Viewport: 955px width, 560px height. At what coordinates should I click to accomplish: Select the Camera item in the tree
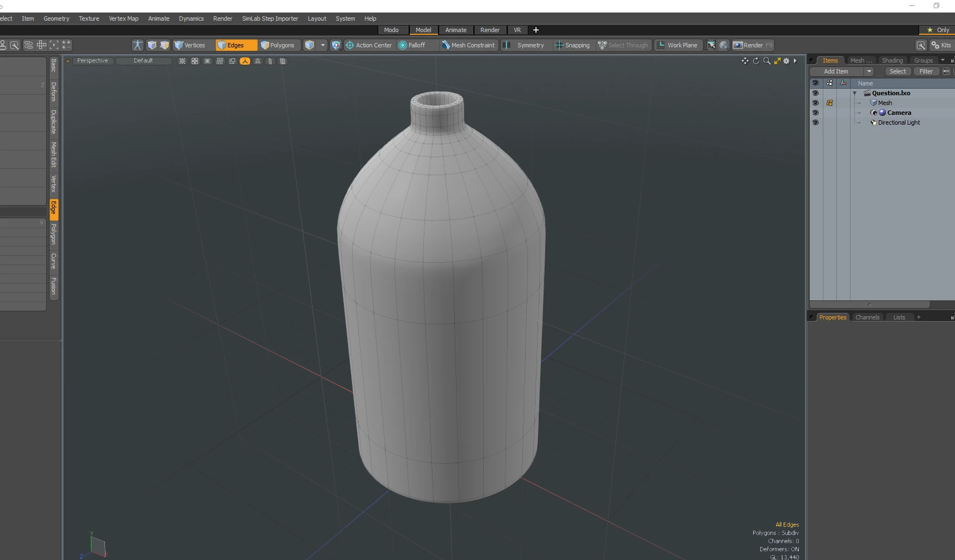click(898, 113)
